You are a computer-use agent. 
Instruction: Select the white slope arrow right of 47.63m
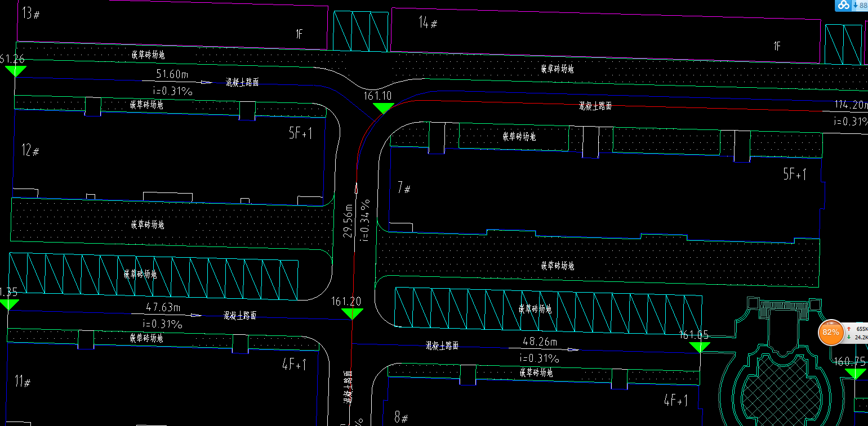pyautogui.click(x=195, y=315)
